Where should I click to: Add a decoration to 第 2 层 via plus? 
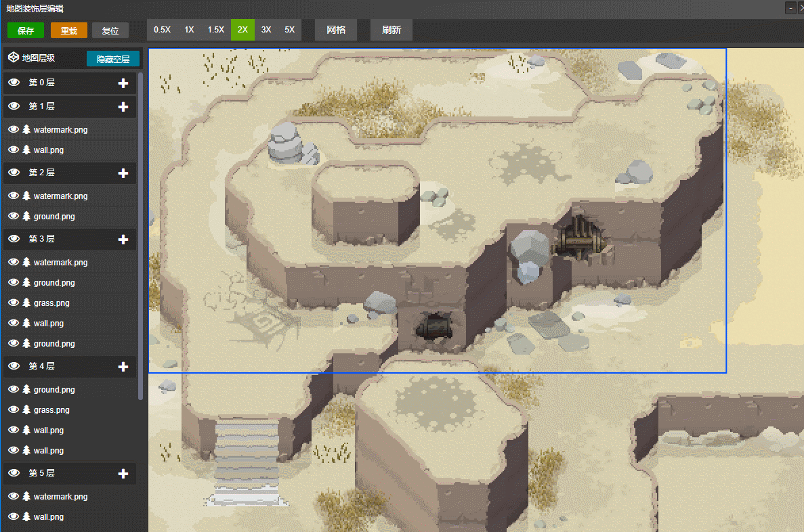click(123, 173)
